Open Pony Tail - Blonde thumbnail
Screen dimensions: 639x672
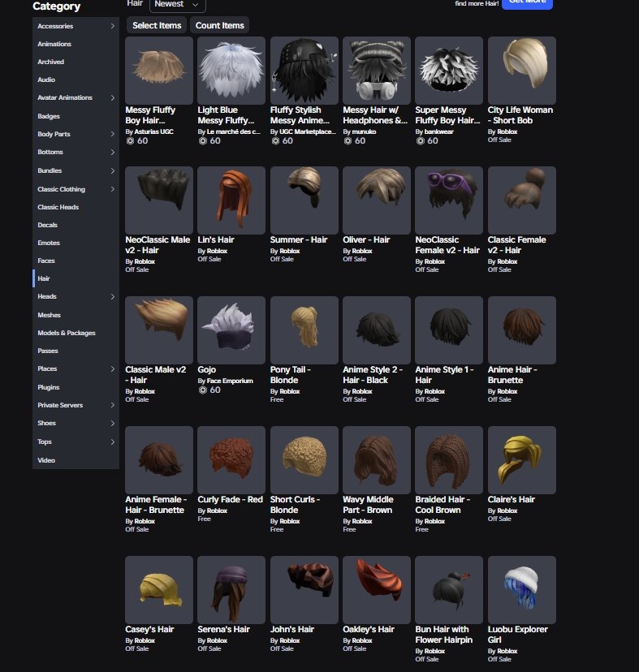pyautogui.click(x=304, y=330)
